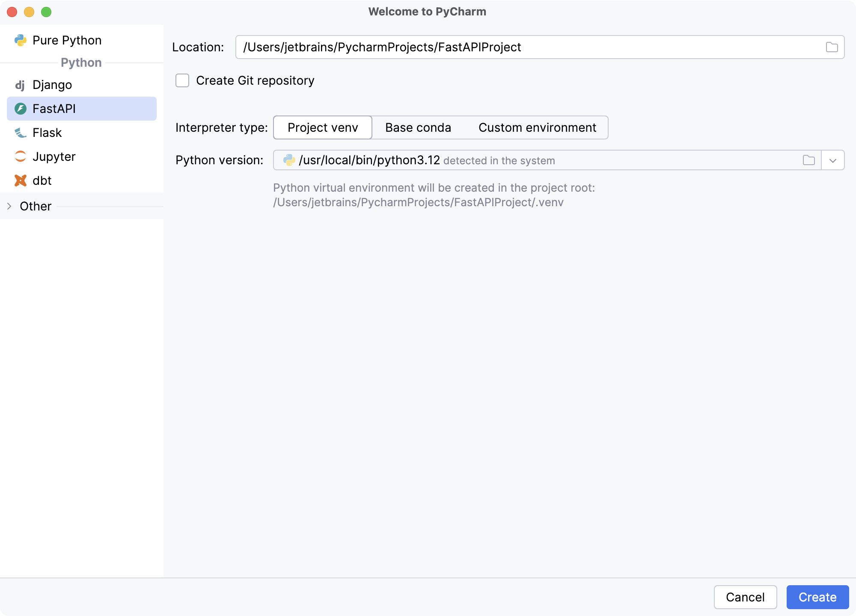Switch interpreter type to Custom environment
Viewport: 856px width, 616px height.
(x=538, y=127)
